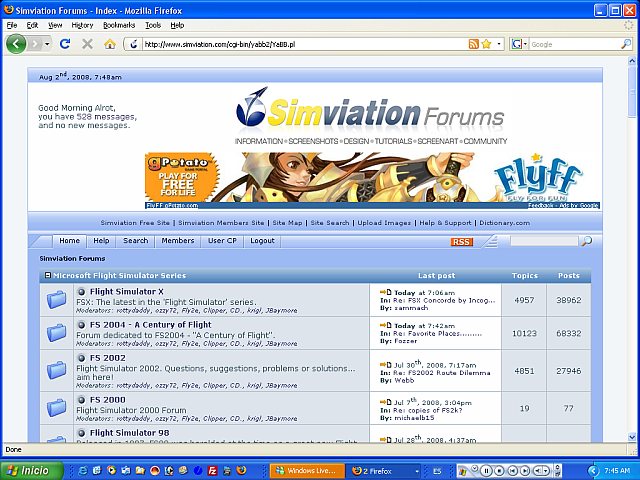Open the search engine selector dropdown
Image resolution: width=640 pixels, height=480 pixels.
[519, 44]
